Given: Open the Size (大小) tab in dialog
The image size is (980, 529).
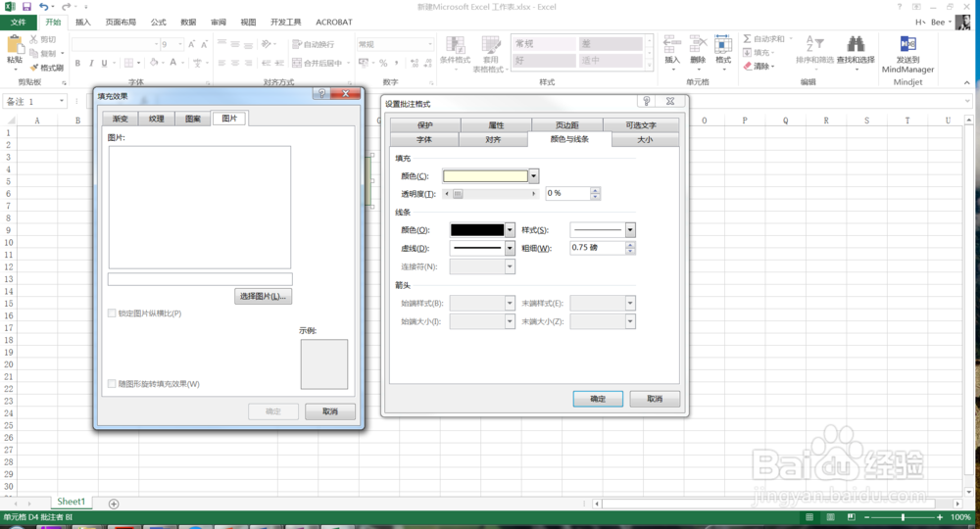Looking at the screenshot, I should tap(645, 139).
